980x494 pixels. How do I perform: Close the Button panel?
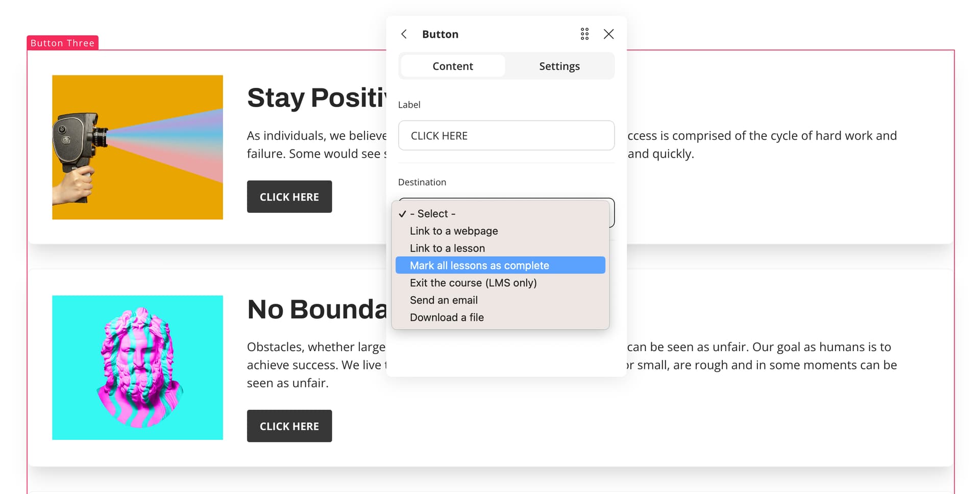[x=608, y=34]
